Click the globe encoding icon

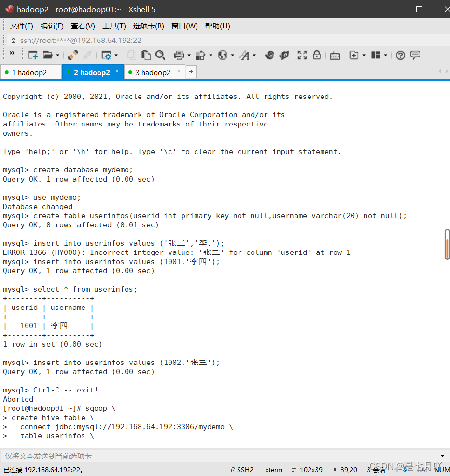tap(223, 55)
